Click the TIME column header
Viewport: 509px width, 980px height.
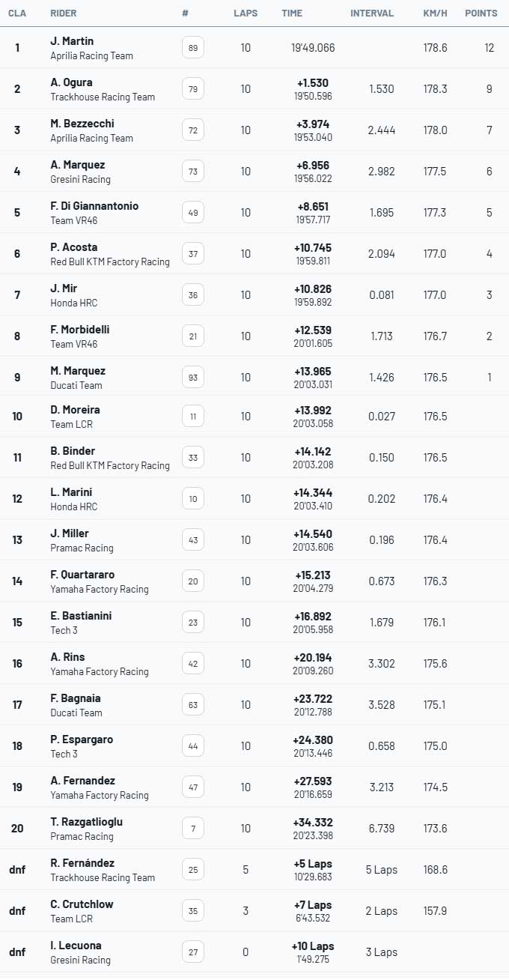click(x=292, y=13)
